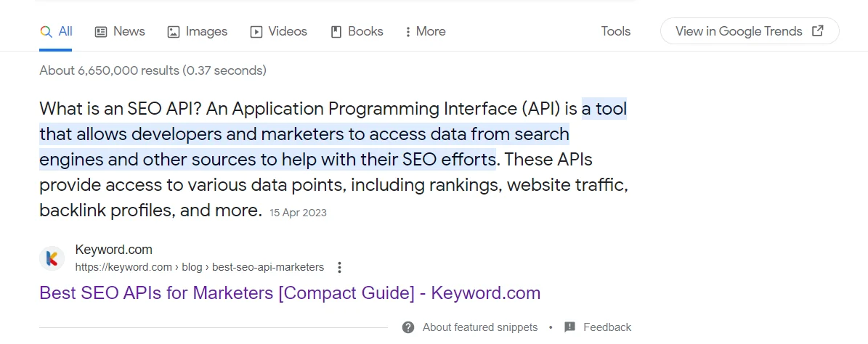Open the keyword.com blog URL breadcrumb
Viewport: 868px width, 344px height.
coord(200,267)
